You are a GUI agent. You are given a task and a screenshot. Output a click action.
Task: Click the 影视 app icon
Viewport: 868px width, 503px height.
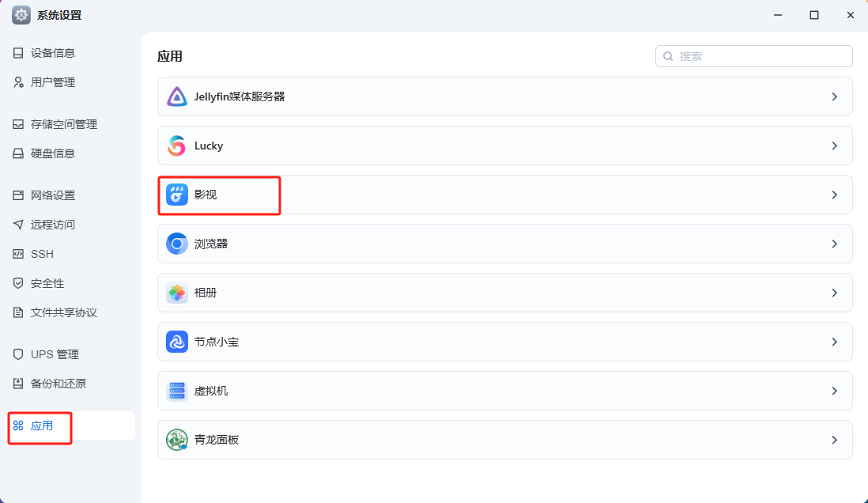[177, 195]
